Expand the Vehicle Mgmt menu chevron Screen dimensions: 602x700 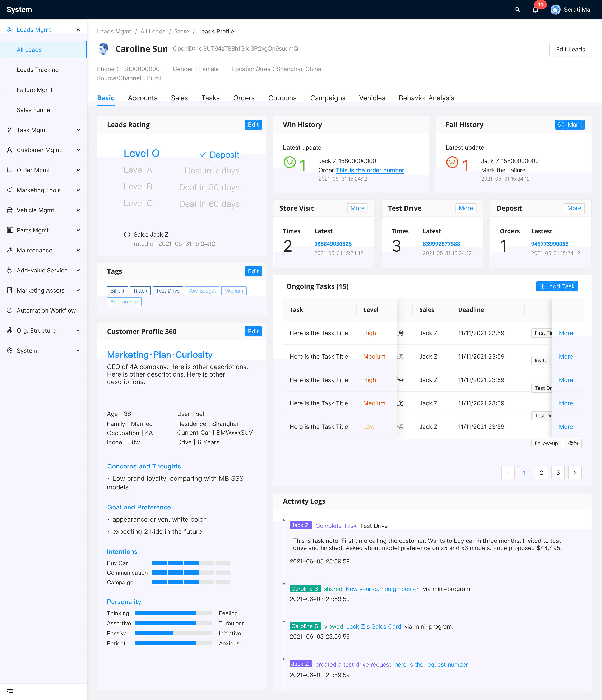tap(78, 210)
